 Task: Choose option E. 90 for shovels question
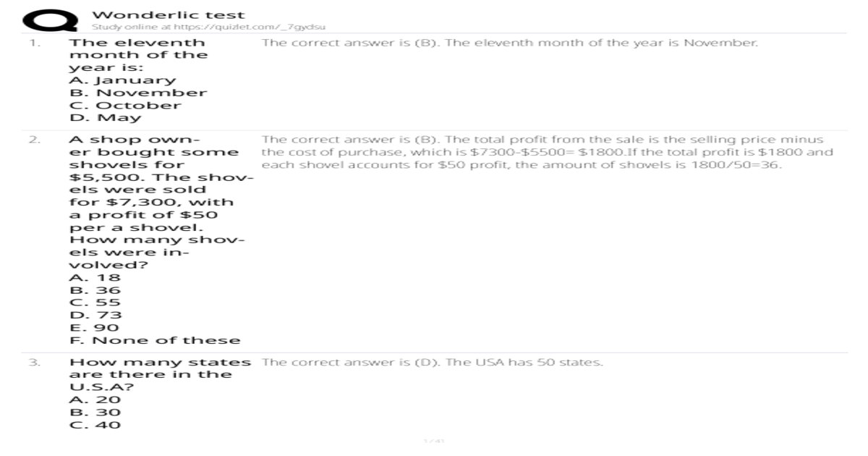point(94,327)
